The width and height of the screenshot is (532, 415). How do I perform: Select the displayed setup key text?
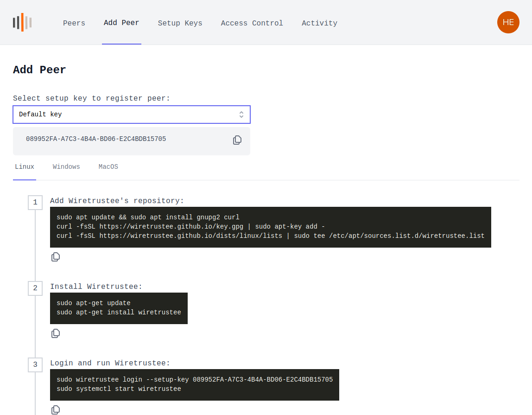96,138
